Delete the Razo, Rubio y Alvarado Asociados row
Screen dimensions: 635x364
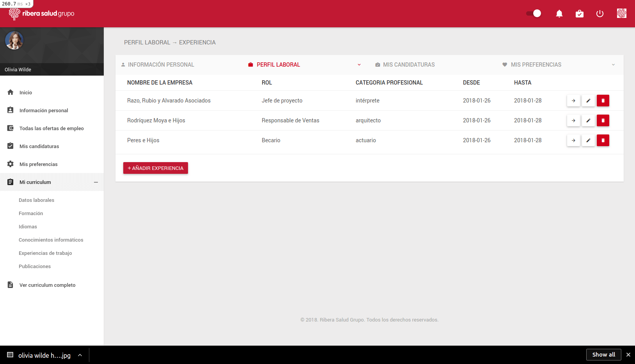pos(603,101)
